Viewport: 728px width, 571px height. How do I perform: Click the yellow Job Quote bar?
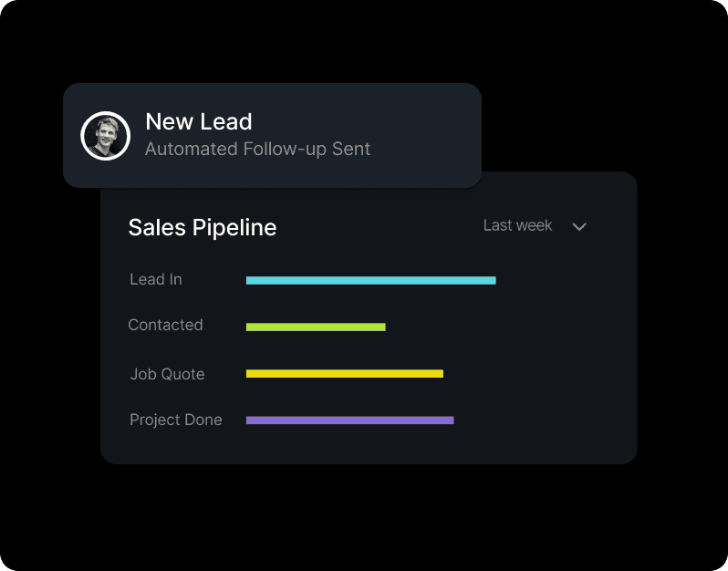tap(344, 373)
